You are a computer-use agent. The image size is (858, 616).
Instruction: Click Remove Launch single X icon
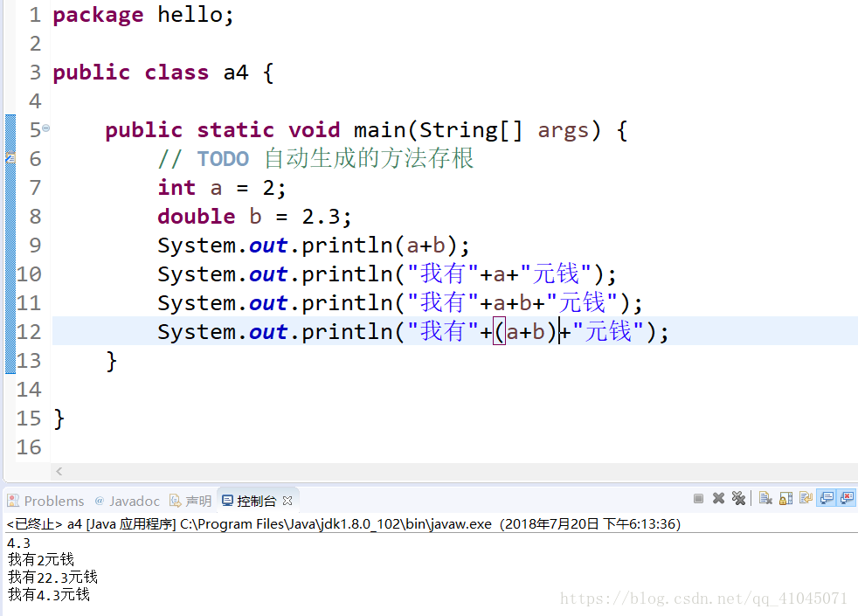pyautogui.click(x=718, y=498)
